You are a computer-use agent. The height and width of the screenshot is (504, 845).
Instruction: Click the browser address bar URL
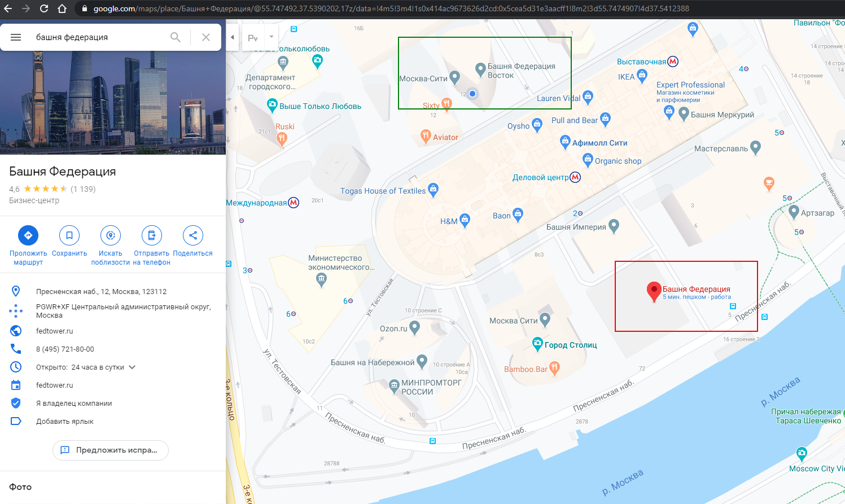coord(391,8)
